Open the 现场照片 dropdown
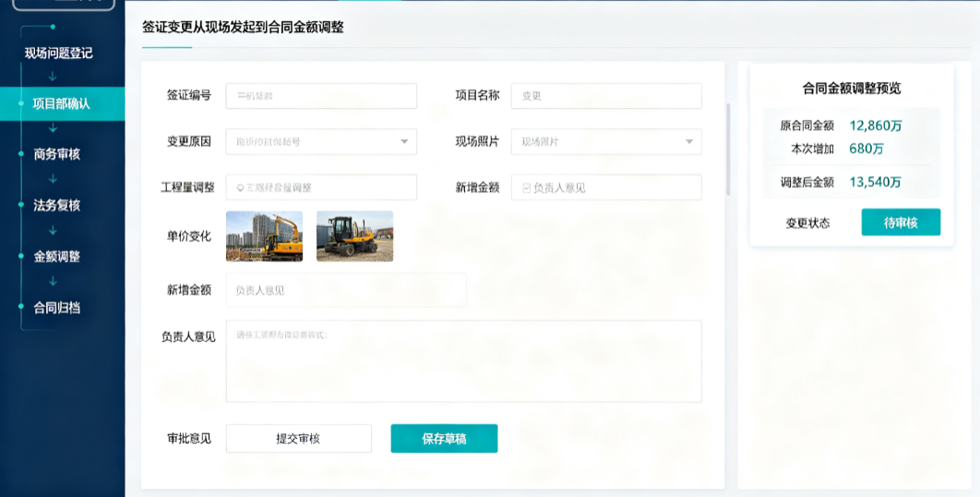Image resolution: width=980 pixels, height=497 pixels. tap(606, 142)
